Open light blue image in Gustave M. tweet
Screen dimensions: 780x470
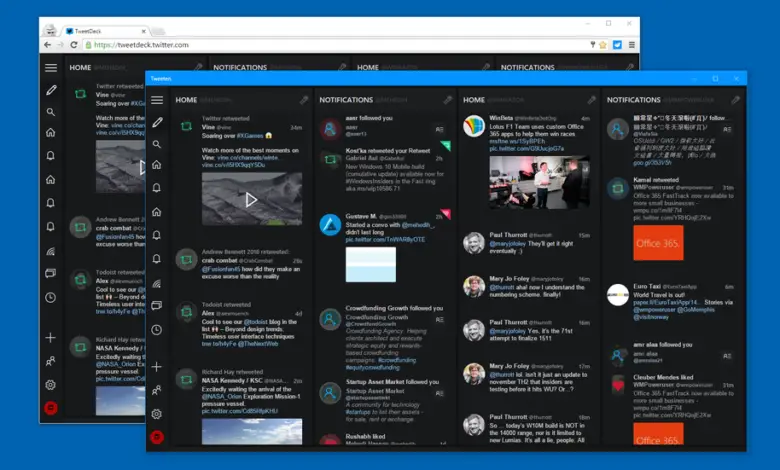(x=371, y=265)
